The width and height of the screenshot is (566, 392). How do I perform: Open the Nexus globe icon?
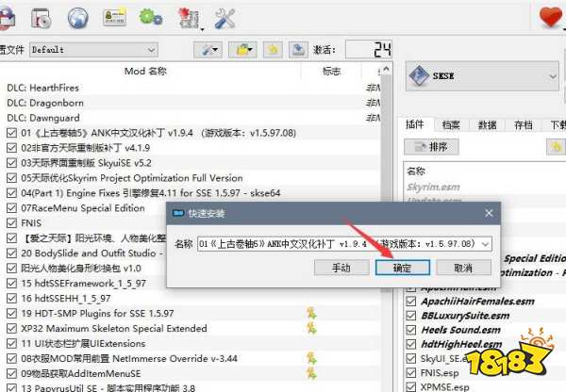click(x=77, y=18)
